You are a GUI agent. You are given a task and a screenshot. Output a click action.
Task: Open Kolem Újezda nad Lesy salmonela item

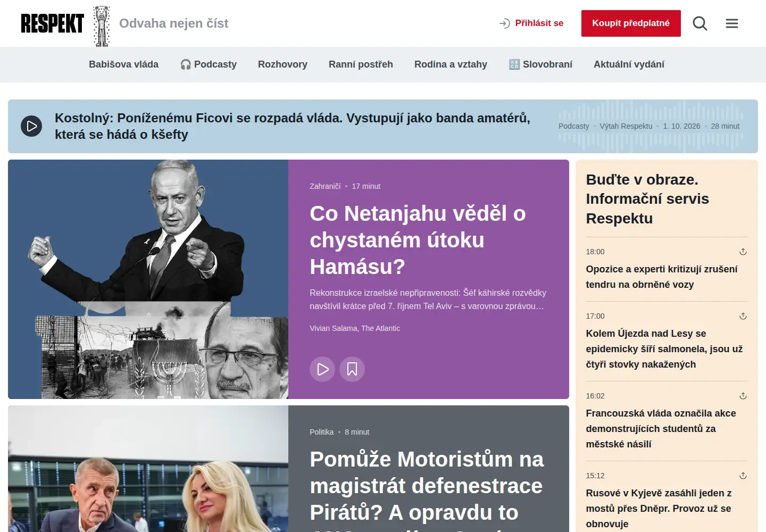[x=664, y=349]
